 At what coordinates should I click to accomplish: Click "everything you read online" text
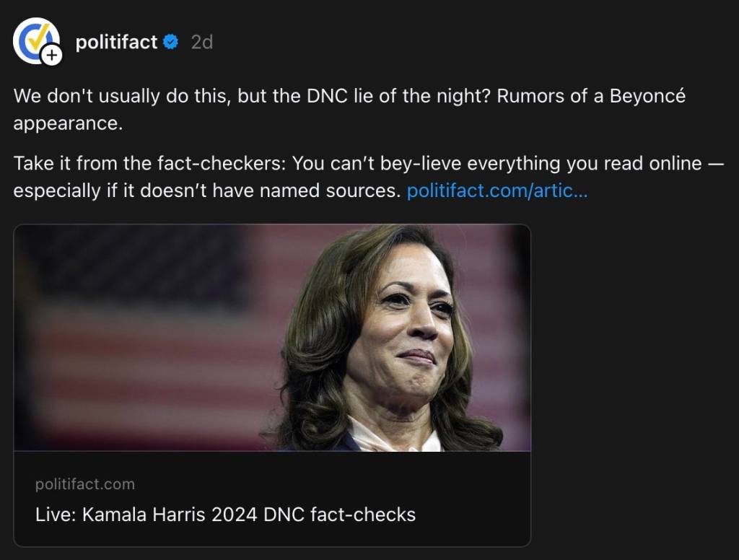coord(585,164)
